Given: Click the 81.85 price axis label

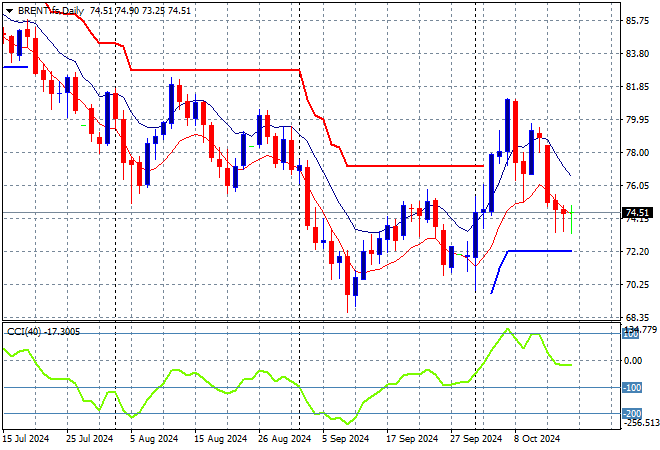Looking at the screenshot, I should pyautogui.click(x=637, y=87).
